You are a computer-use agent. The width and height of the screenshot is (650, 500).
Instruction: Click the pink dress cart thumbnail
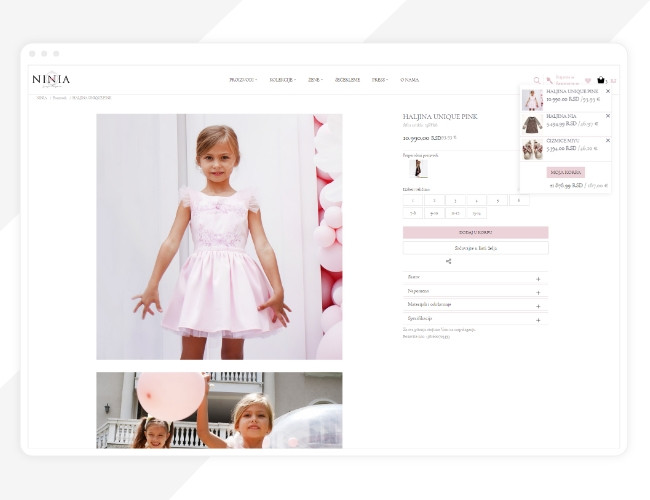532,100
